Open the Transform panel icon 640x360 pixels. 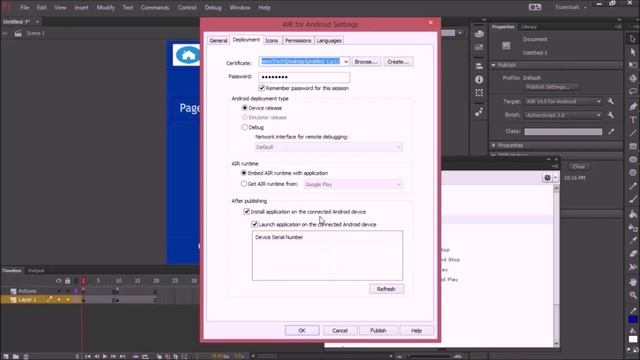point(479,93)
